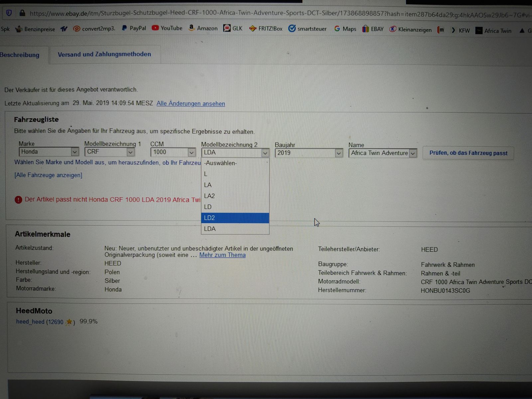Screen dimensions: 532x399
Task: Open the PayPal bookmark
Action: point(134,28)
